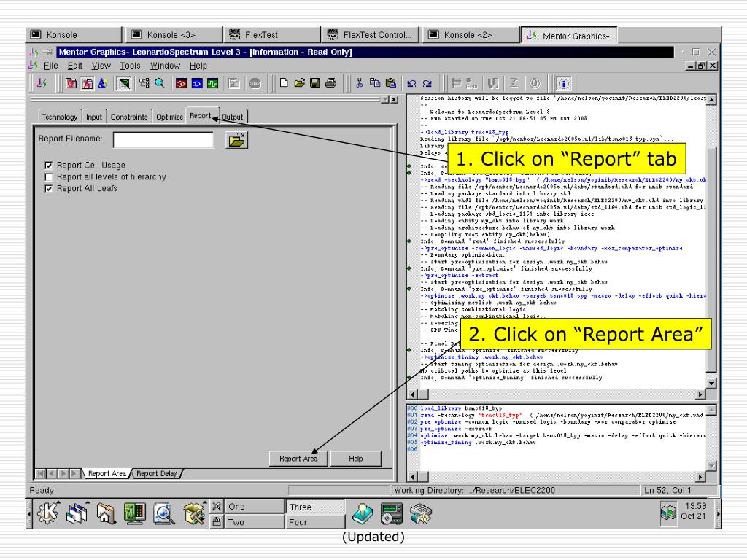This screenshot has height=560, width=747.
Task: Open the Tools menu
Action: tap(130, 66)
